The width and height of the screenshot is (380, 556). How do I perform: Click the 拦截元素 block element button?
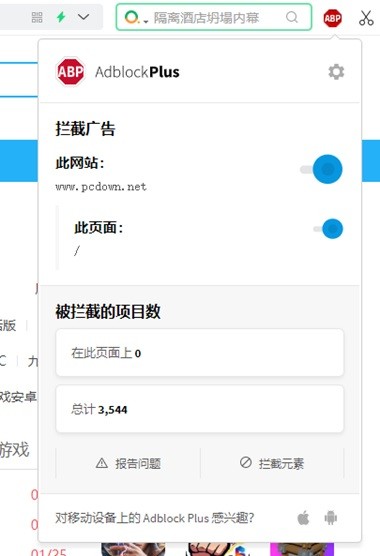272,463
